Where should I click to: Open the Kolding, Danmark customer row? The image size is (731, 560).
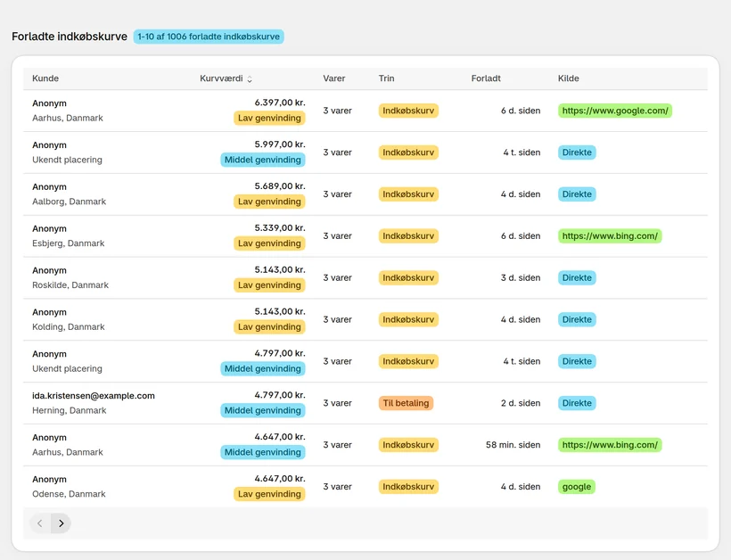click(x=365, y=319)
